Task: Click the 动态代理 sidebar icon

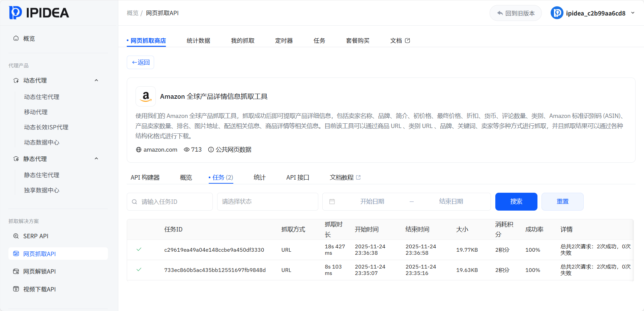Action: point(16,81)
